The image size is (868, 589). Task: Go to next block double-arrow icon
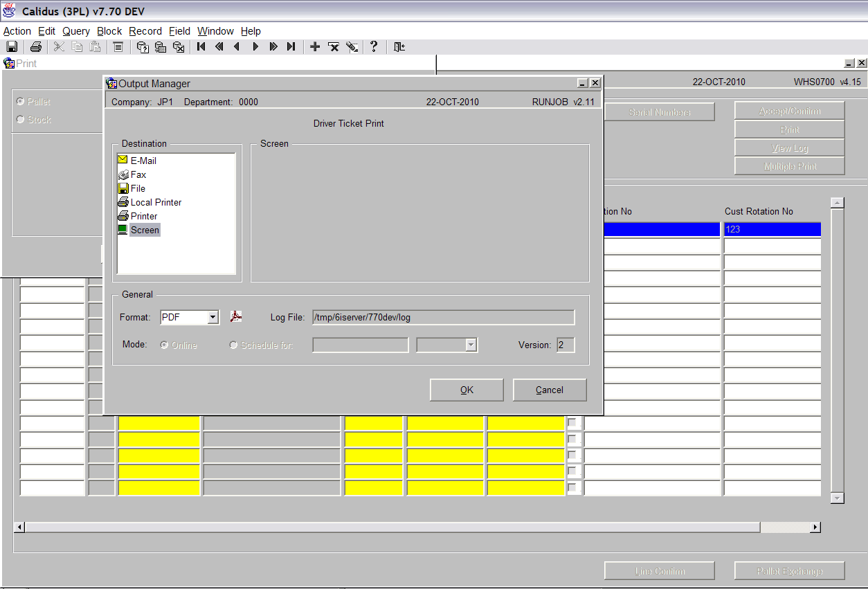[273, 46]
